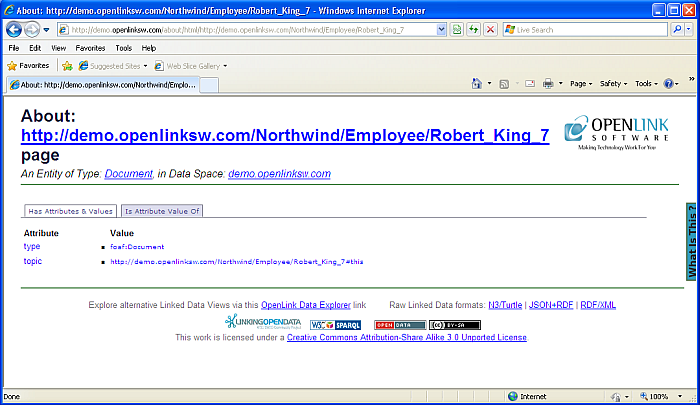
Task: Click the Internet zone globe in status bar
Action: (x=513, y=396)
